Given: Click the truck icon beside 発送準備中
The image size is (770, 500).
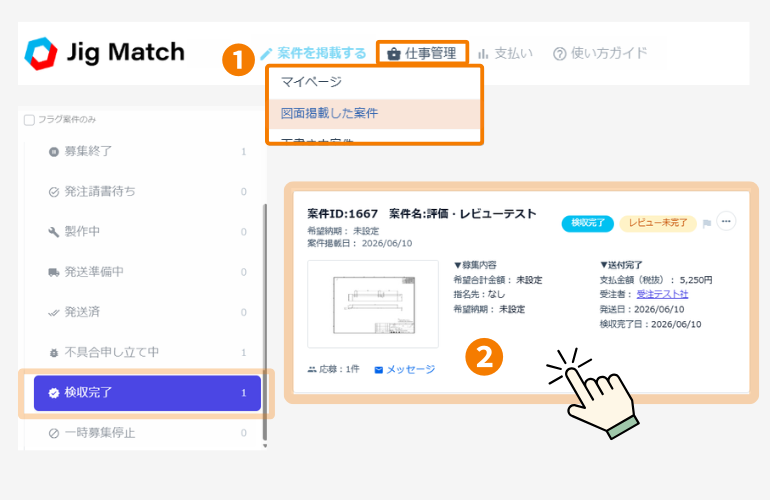Looking at the screenshot, I should pyautogui.click(x=54, y=272).
